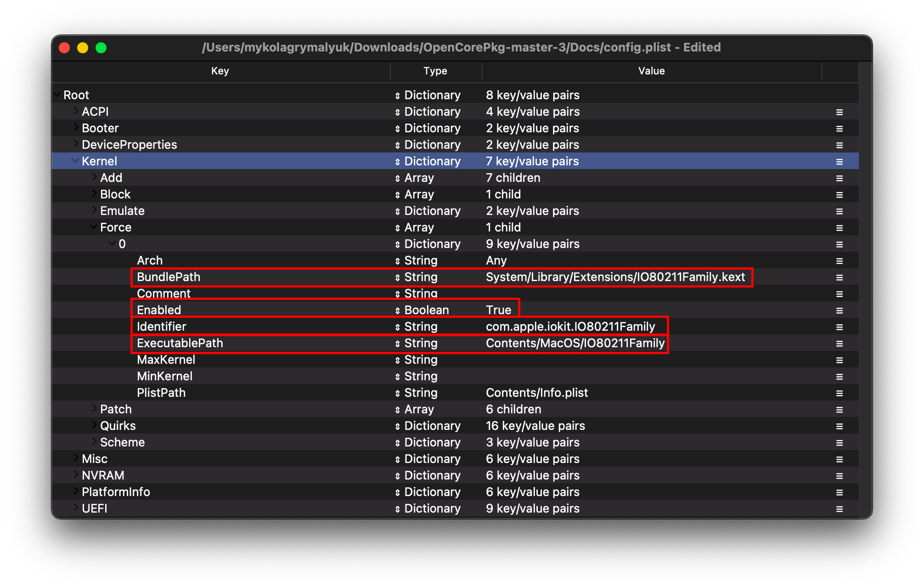Click the type stepper on the Kernel row

397,161
